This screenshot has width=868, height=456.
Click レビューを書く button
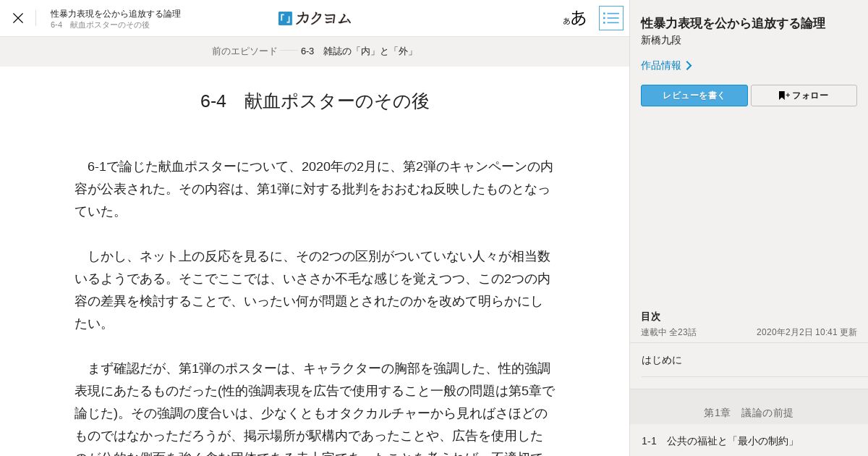click(694, 96)
